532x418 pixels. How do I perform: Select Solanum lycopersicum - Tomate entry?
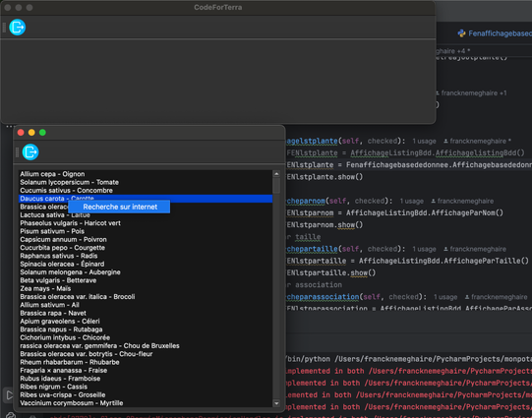pyautogui.click(x=69, y=182)
